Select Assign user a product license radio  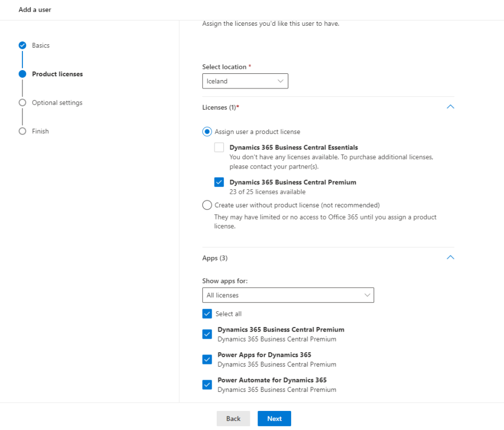pos(207,132)
